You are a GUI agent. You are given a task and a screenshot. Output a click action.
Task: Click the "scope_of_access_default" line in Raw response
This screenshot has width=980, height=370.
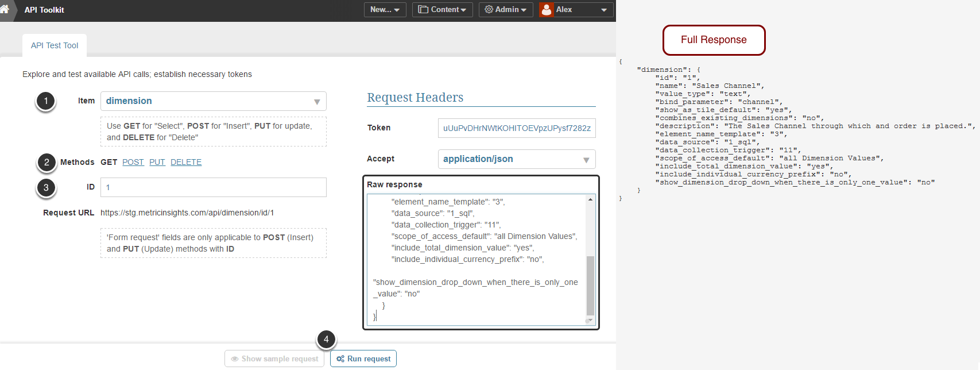485,236
